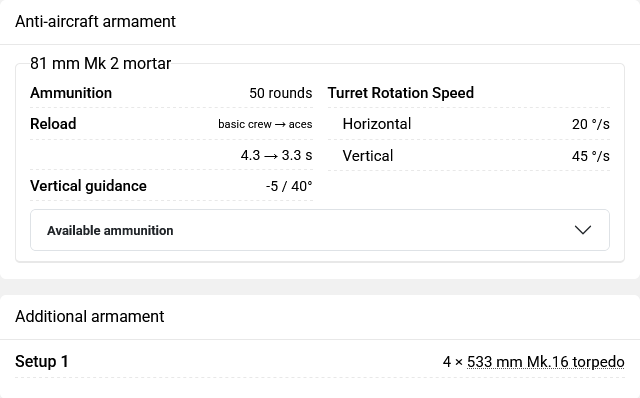
Task: Click the 4.3 → 3.3 s reload value
Action: click(x=276, y=155)
